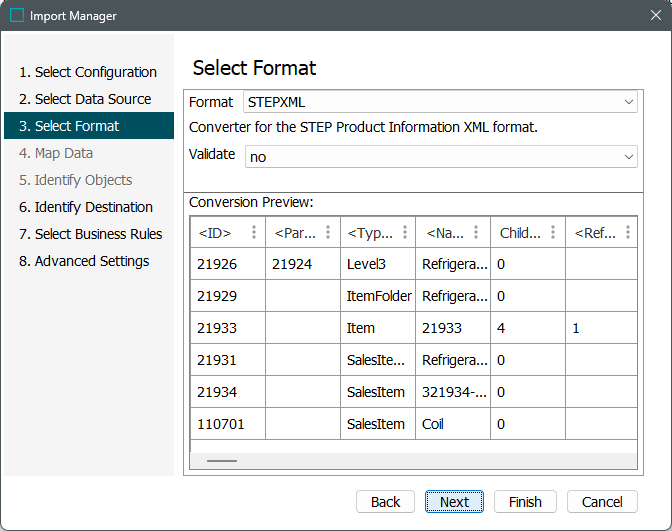Click the Import Manager window icon
This screenshot has width=672, height=531.
click(x=17, y=16)
